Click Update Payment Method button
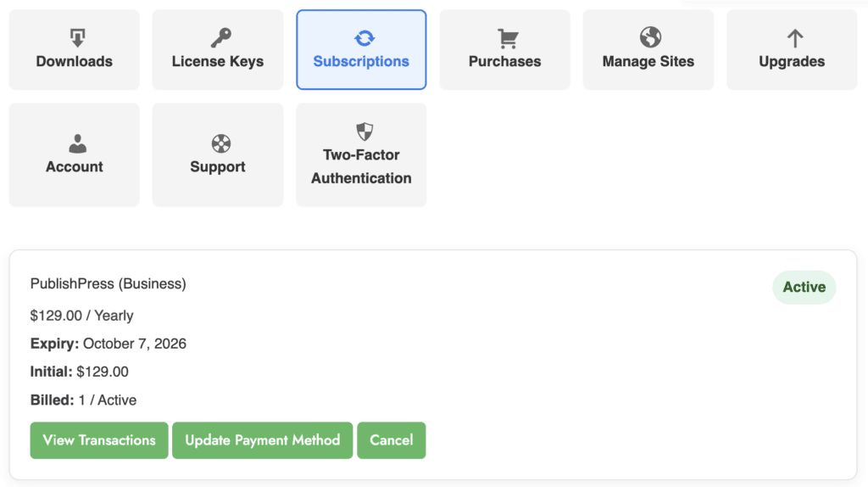This screenshot has width=868, height=487. click(x=262, y=440)
